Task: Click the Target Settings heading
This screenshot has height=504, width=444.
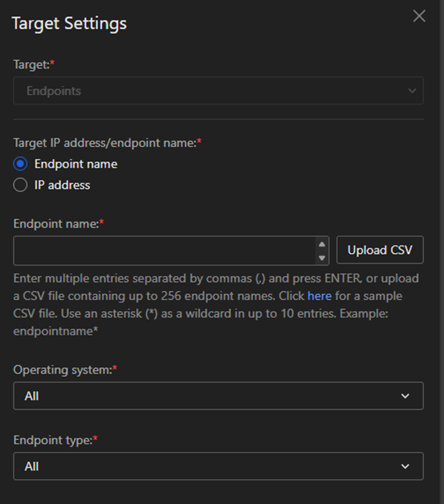Action: 69,24
